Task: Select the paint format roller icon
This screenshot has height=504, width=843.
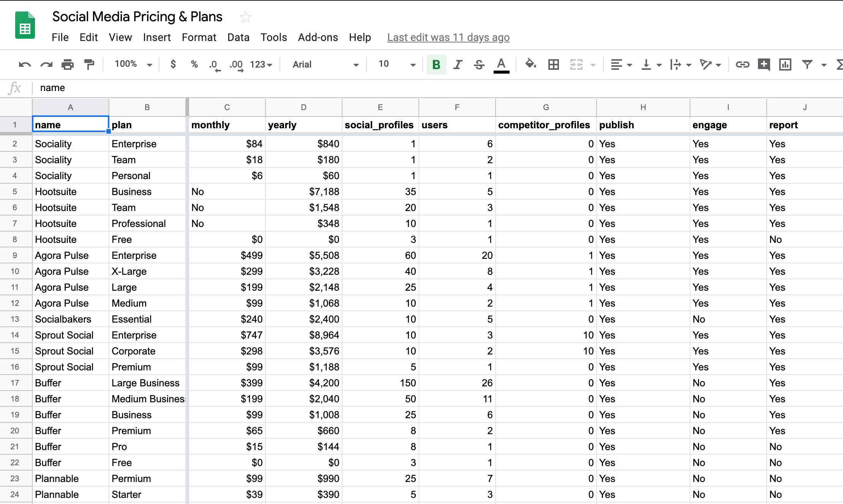Action: (89, 65)
